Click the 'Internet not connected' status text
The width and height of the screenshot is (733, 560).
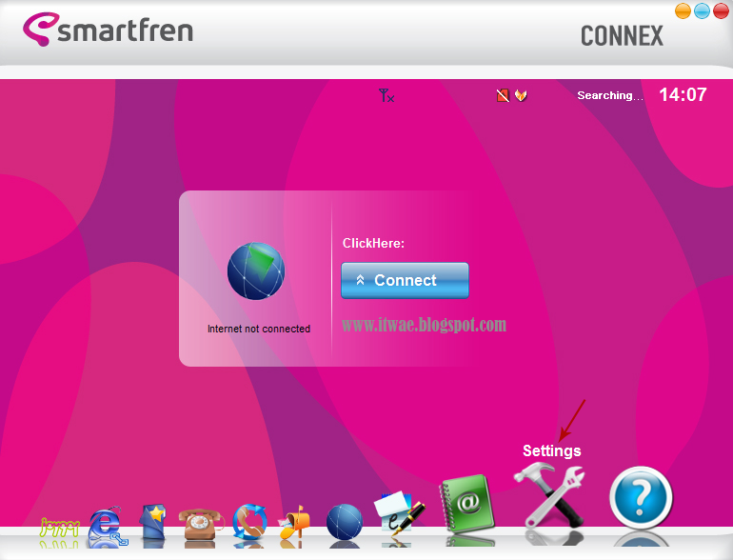(x=259, y=329)
